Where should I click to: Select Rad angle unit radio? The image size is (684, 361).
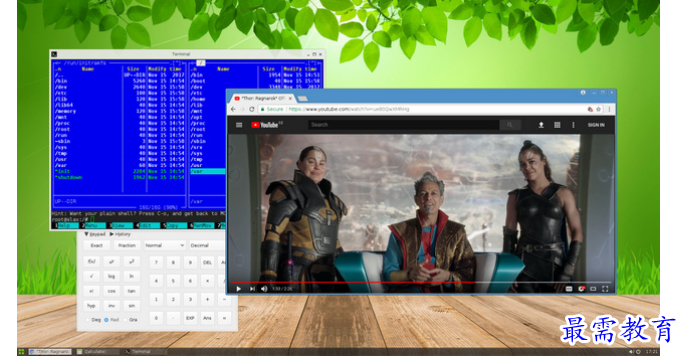point(112,320)
